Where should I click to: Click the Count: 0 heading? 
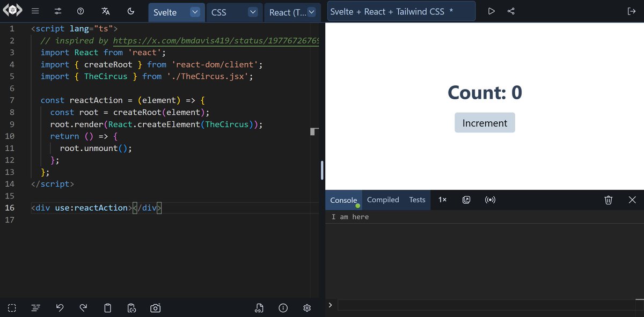coord(485,93)
